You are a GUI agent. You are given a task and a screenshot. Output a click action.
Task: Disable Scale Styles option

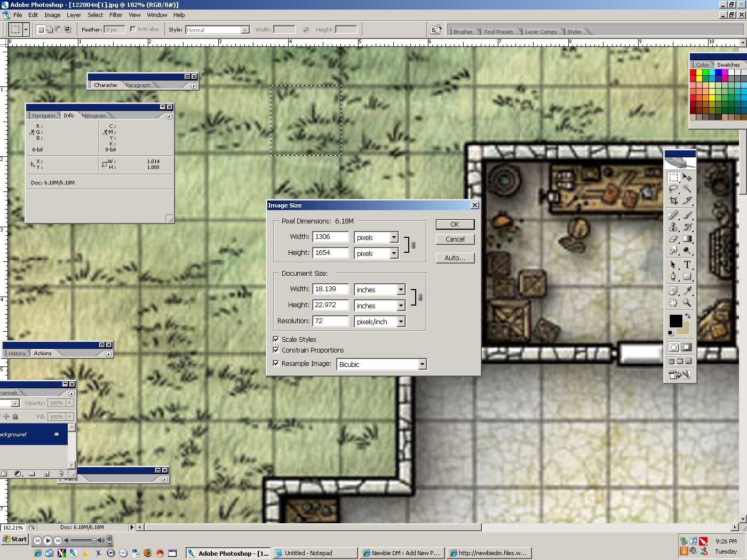[x=276, y=339]
